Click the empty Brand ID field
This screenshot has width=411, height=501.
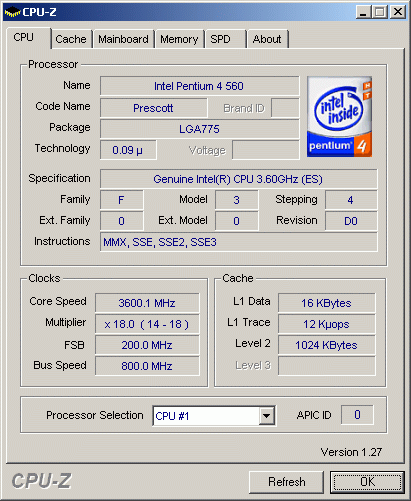point(285,108)
